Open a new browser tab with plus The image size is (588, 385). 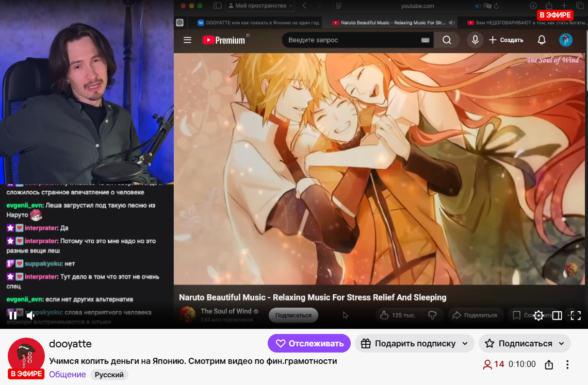564,6
